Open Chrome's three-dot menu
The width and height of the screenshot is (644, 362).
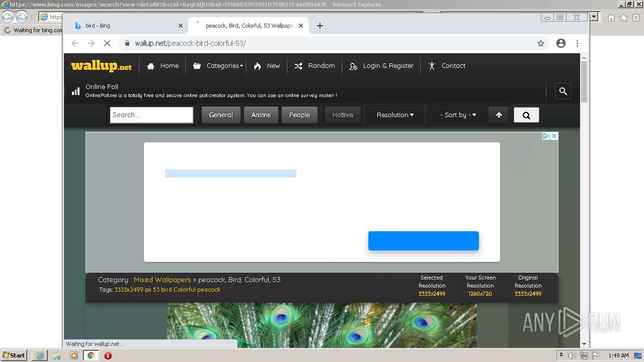click(x=578, y=43)
